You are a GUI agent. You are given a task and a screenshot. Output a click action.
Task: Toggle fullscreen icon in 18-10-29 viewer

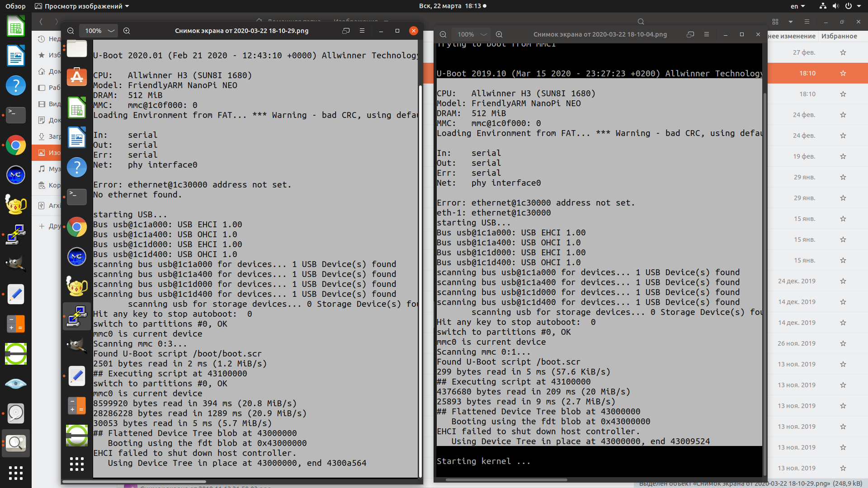pos(346,31)
